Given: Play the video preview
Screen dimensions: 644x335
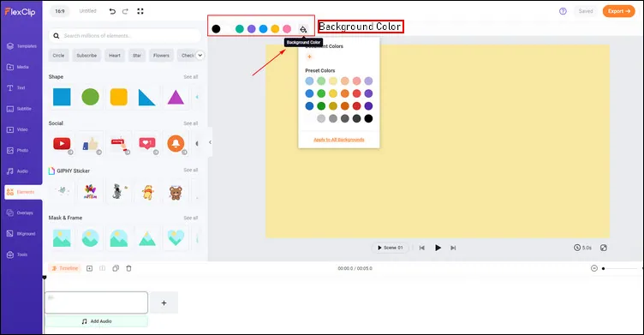Looking at the screenshot, I should point(438,248).
